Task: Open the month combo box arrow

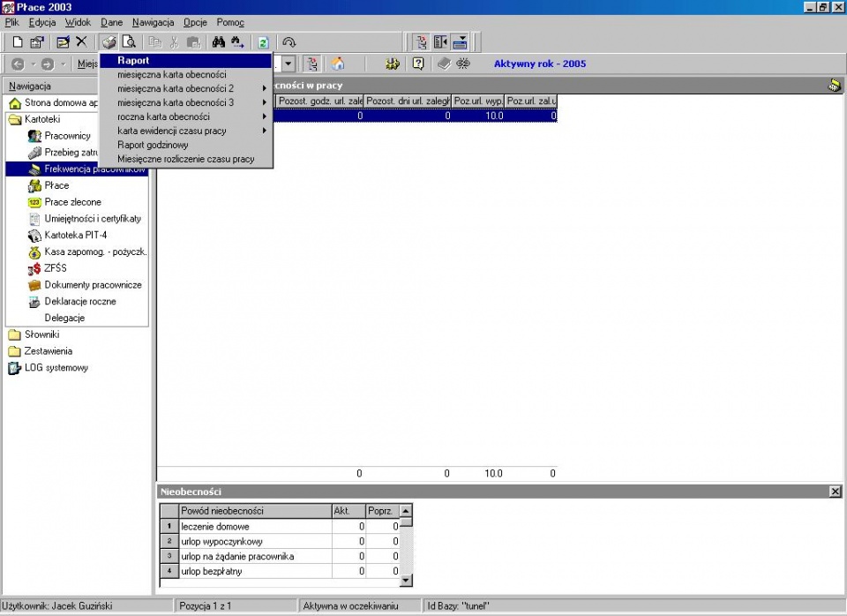Action: click(289, 64)
